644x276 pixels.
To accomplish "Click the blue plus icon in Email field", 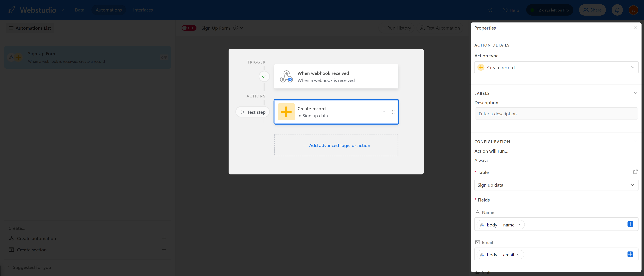I will point(630,254).
